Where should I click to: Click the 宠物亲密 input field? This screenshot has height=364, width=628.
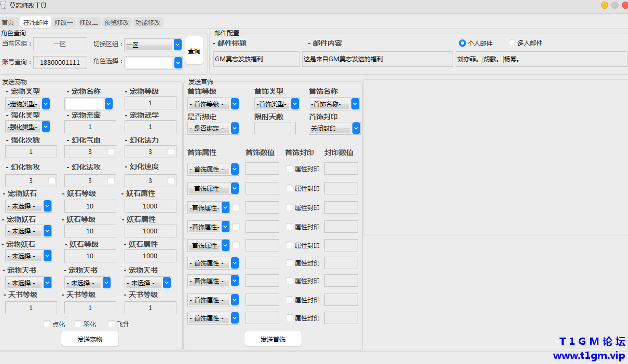tap(90, 127)
